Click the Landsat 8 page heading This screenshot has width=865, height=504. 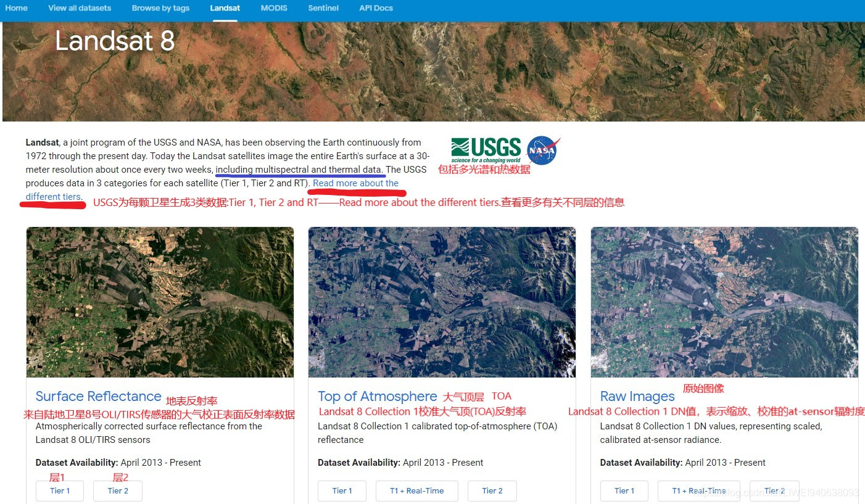pos(115,41)
